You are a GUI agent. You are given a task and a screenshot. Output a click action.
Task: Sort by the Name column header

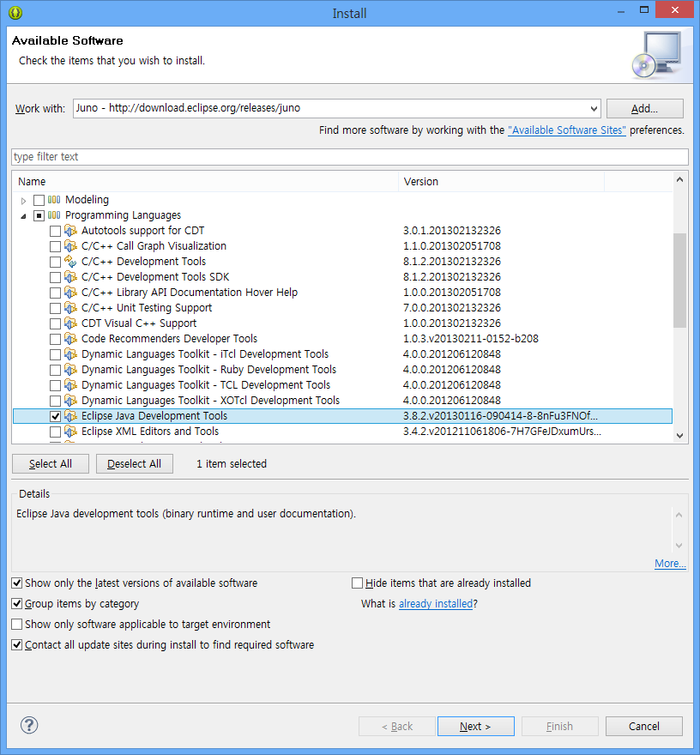(x=206, y=182)
